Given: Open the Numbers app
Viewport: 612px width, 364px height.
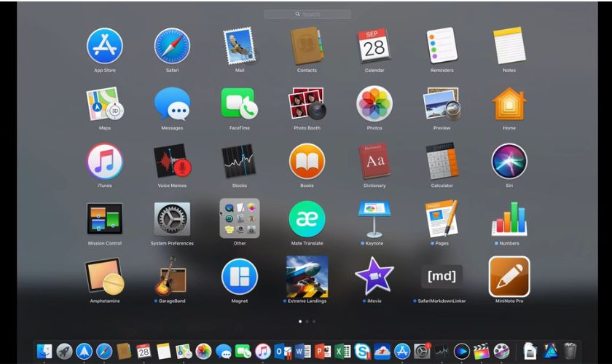Looking at the screenshot, I should (x=509, y=219).
